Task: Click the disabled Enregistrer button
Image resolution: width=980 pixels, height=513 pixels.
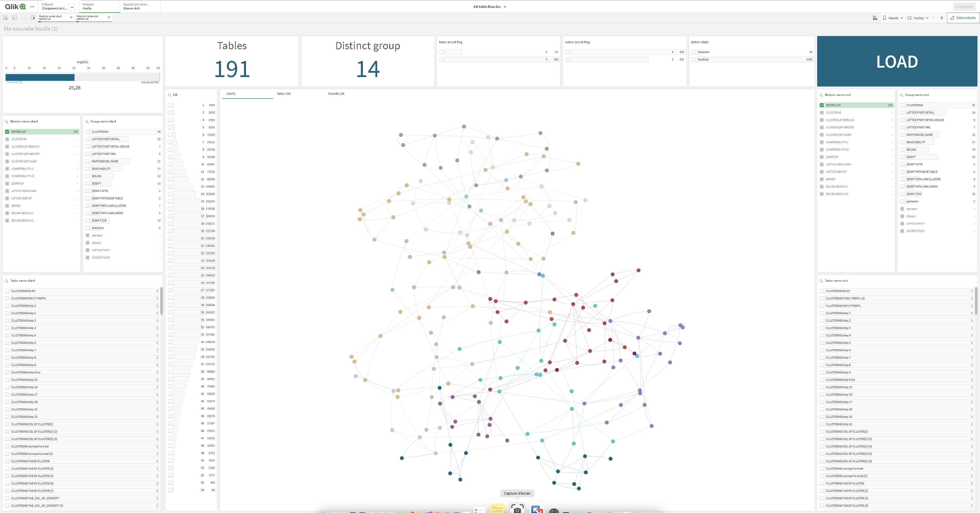Action: 964,6
